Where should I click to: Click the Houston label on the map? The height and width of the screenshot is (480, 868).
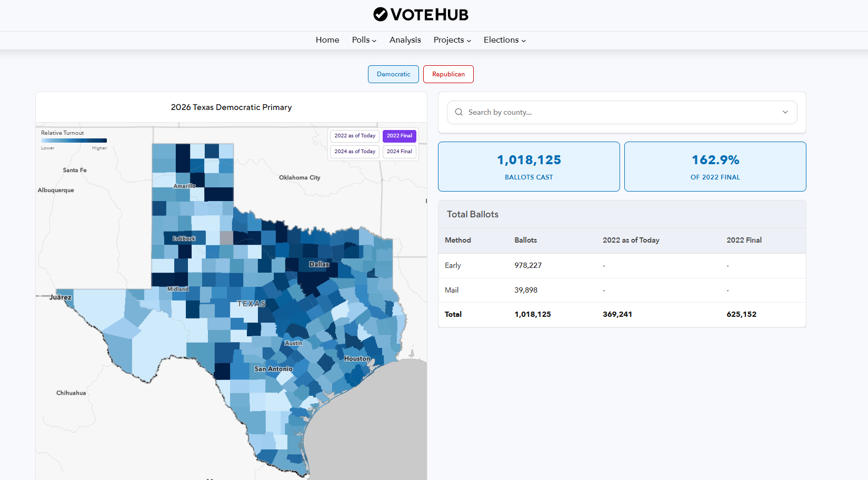357,358
